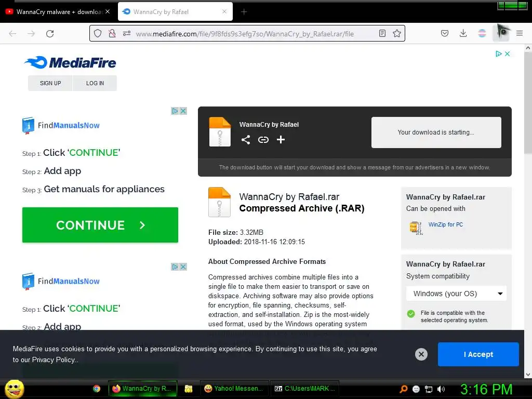The height and width of the screenshot is (399, 532).
Task: Open the C:\Users\MARK 7-Zip taskbar window
Action: click(x=304, y=389)
